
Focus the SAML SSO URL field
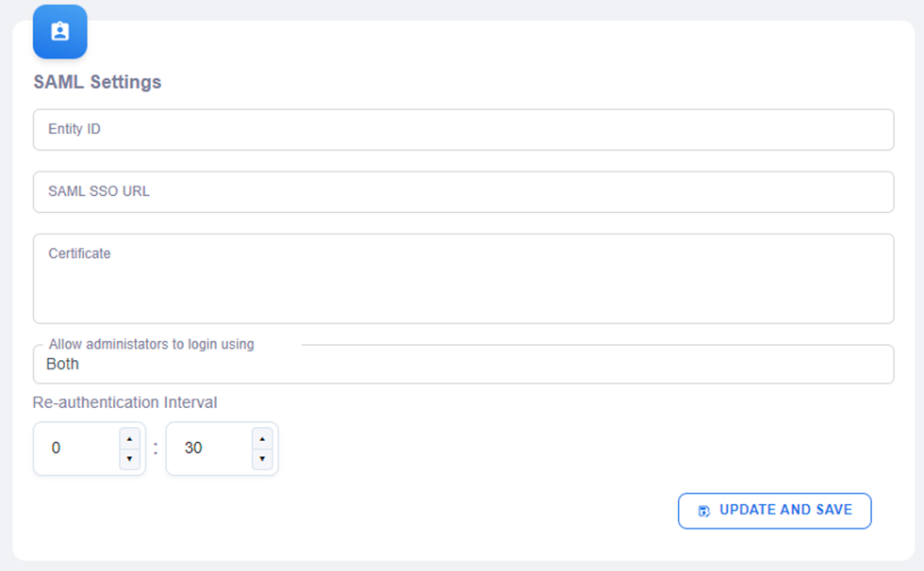pos(463,192)
